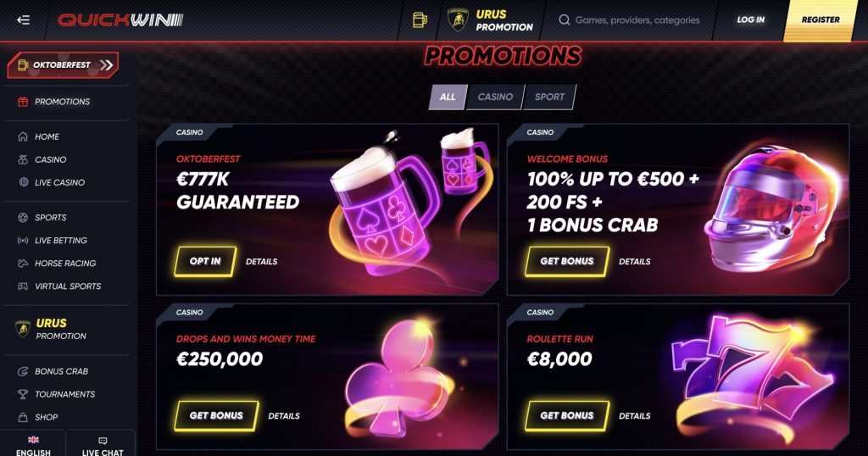Viewport: 868px width, 456px height.
Task: Expand the Oktoberfest banner arrows
Action: click(106, 65)
